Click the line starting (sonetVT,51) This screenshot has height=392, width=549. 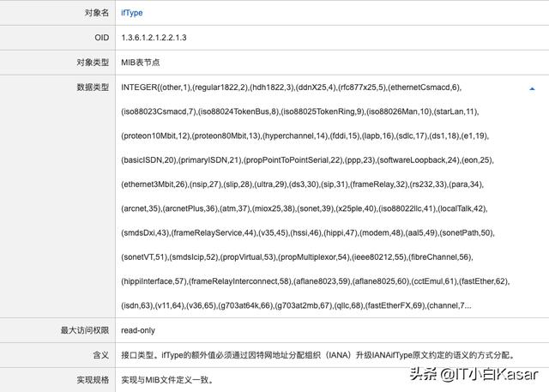297,257
